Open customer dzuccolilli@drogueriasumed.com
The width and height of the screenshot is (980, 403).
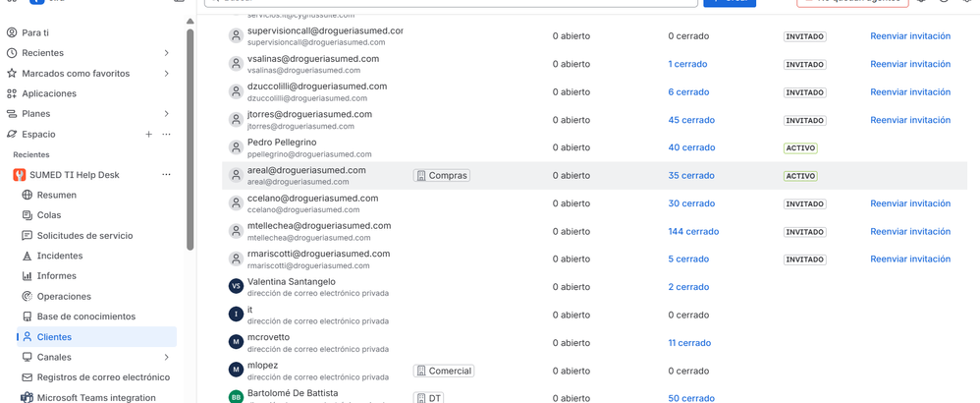(317, 86)
